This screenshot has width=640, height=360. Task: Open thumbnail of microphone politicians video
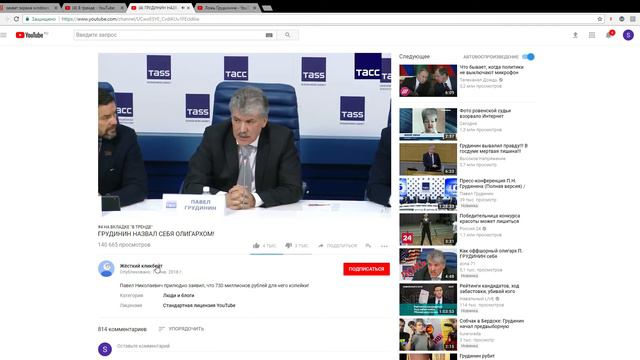click(x=428, y=80)
